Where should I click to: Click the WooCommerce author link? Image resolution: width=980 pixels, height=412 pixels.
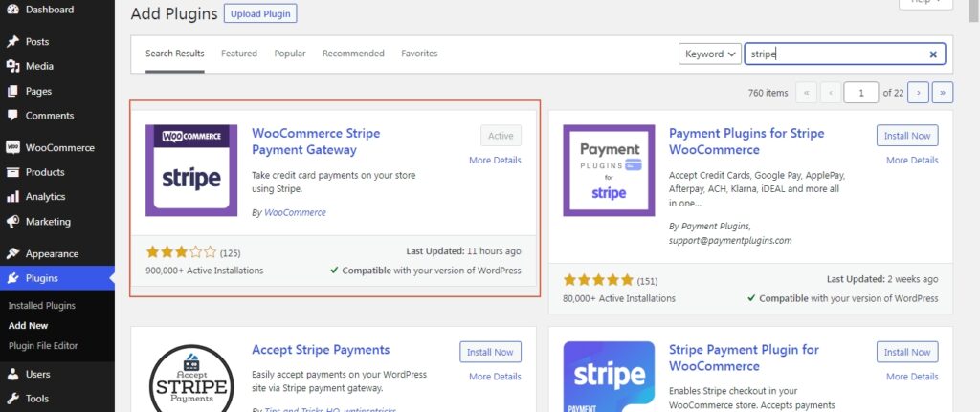pos(295,213)
